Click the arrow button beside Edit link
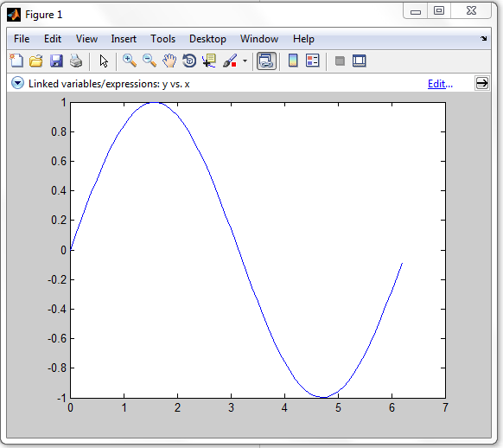 pyautogui.click(x=482, y=83)
